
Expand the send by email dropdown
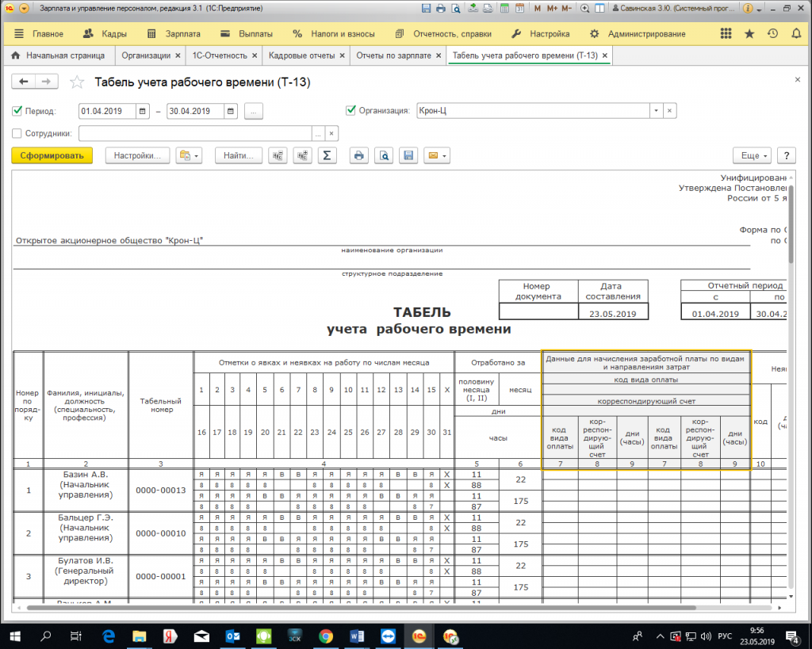[436, 156]
